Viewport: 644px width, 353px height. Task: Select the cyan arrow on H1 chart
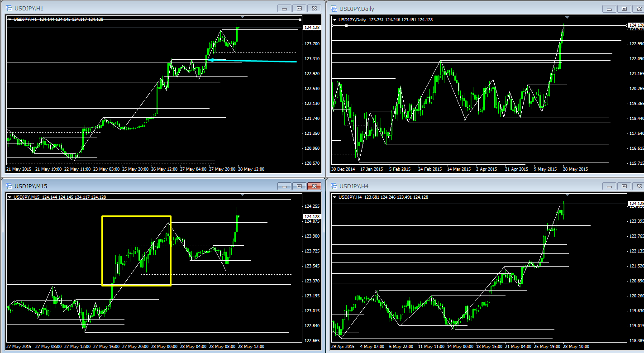coord(253,61)
